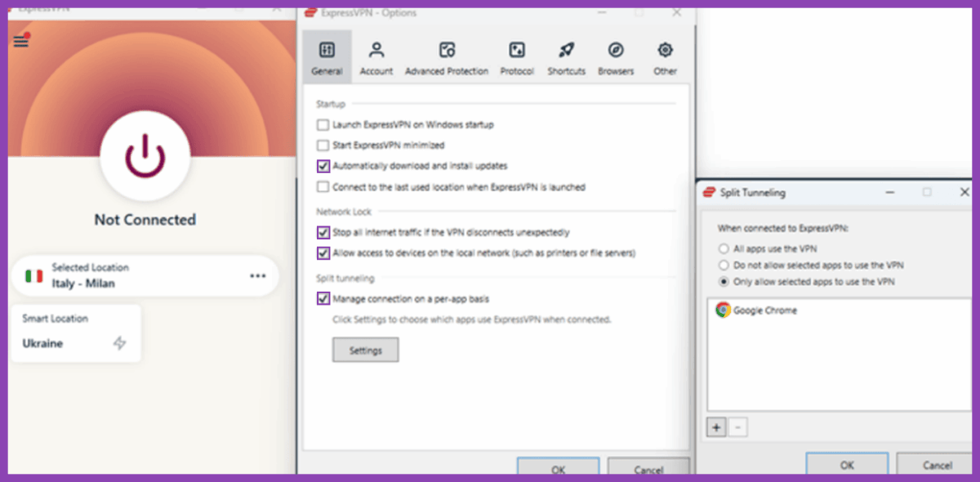Switch to the Advanced Protection tab
Image resolution: width=980 pixels, height=482 pixels.
coord(447,58)
